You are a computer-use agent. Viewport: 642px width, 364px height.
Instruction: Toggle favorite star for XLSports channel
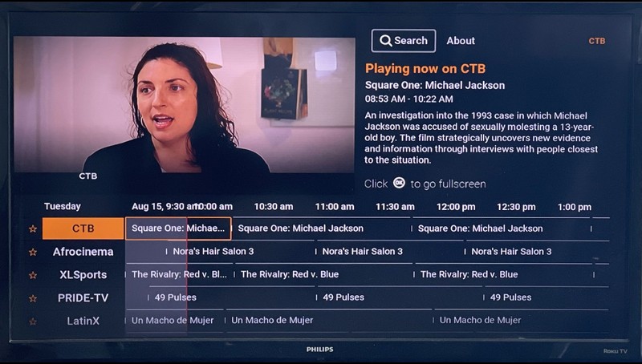(x=33, y=275)
